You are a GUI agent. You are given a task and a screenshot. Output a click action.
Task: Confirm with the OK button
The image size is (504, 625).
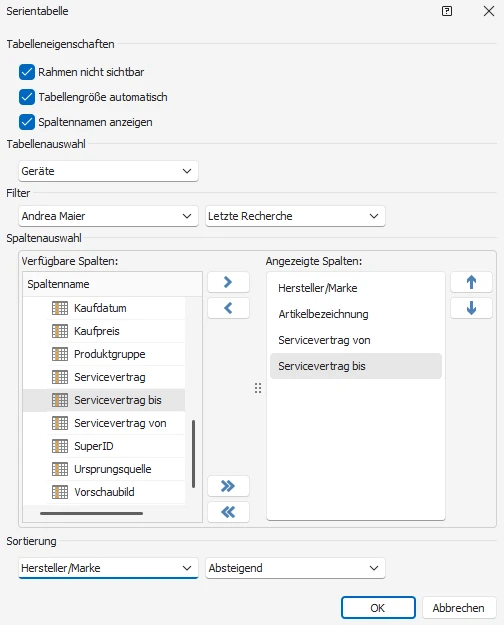pyautogui.click(x=378, y=608)
